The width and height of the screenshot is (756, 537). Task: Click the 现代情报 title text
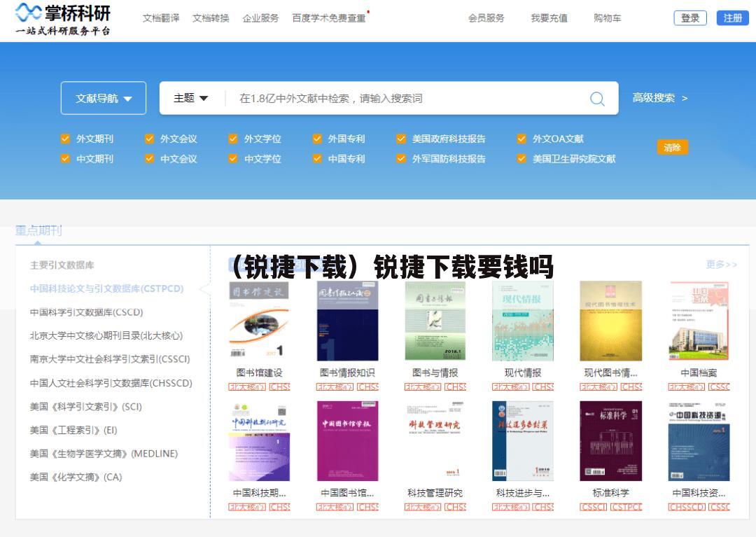(523, 372)
